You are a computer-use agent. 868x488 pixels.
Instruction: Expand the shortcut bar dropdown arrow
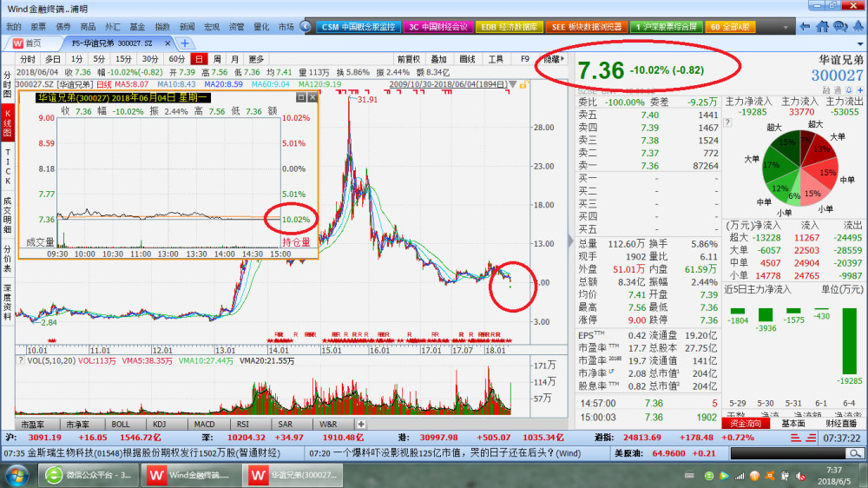pyautogui.click(x=786, y=27)
